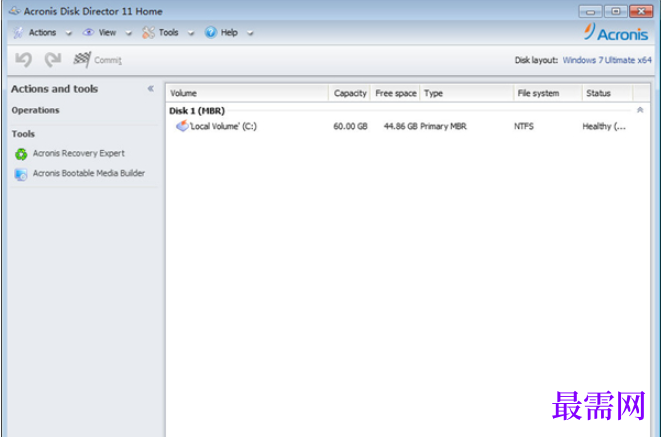Open the Windows 7 Ultimate x64 disk layout link
This screenshot has width=664, height=437.
pos(607,60)
